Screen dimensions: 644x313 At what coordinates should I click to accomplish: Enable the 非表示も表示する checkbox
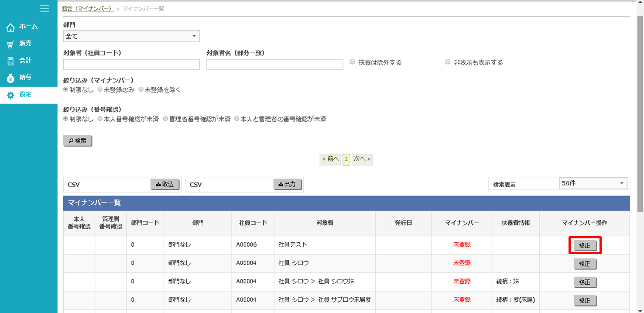[x=448, y=62]
